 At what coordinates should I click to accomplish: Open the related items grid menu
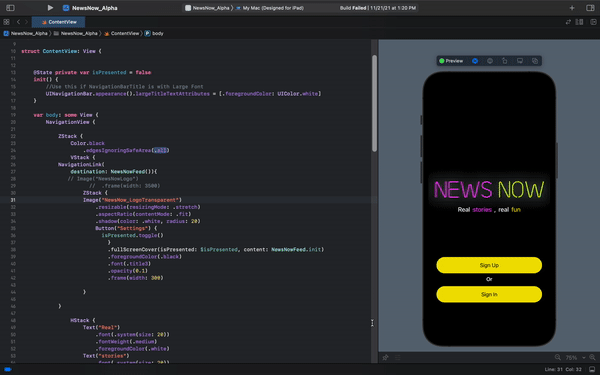(6, 22)
